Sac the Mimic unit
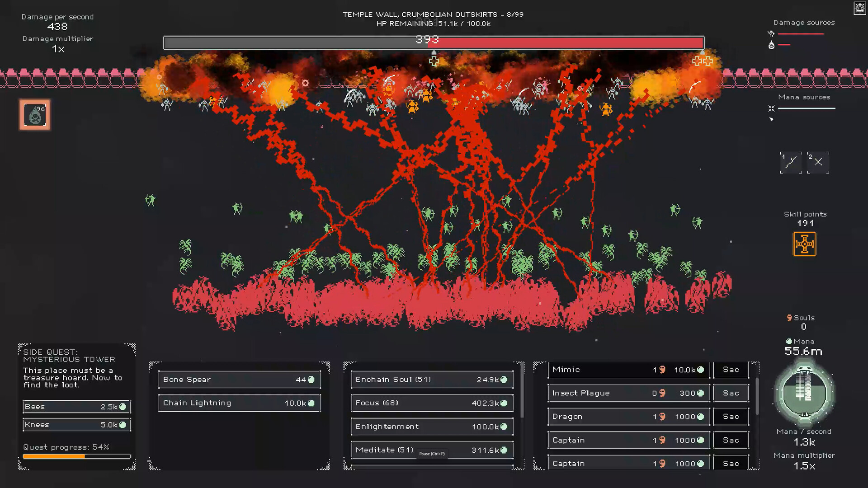The height and width of the screenshot is (488, 868). click(731, 369)
